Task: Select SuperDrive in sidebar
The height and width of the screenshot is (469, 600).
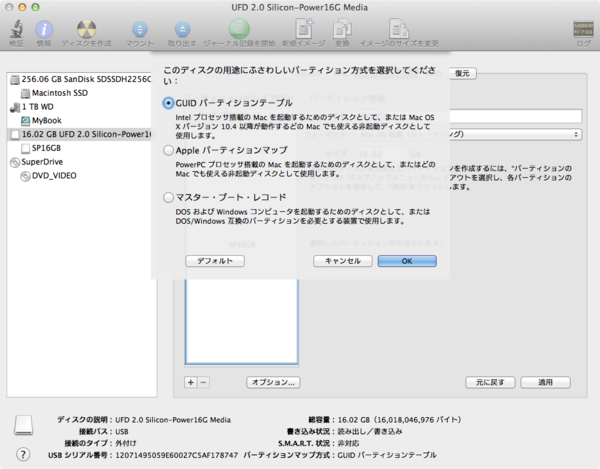Action: [x=82, y=162]
